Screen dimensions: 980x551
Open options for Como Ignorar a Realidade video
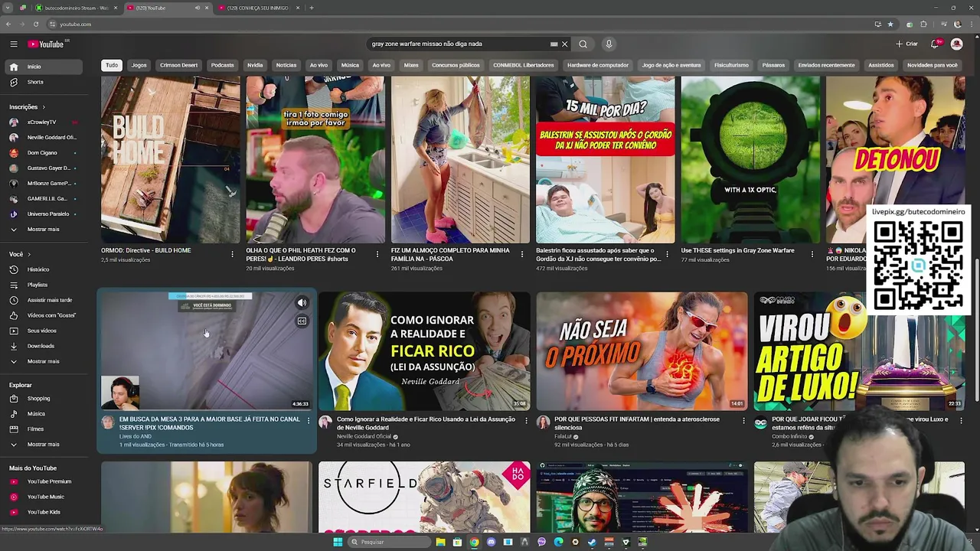526,421
